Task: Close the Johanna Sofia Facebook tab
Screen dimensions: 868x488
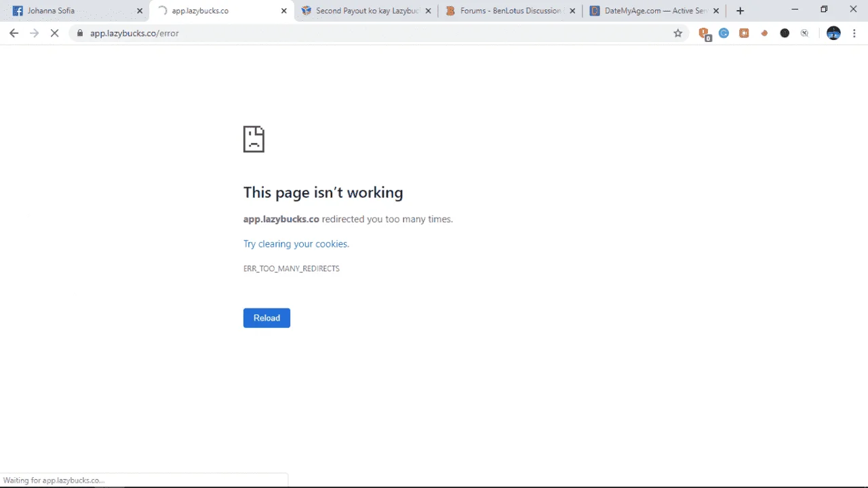Action: (x=140, y=11)
